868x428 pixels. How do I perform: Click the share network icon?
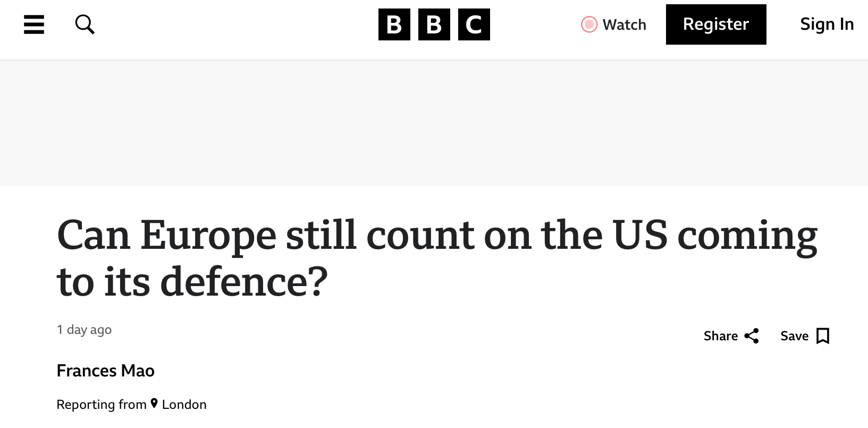752,336
